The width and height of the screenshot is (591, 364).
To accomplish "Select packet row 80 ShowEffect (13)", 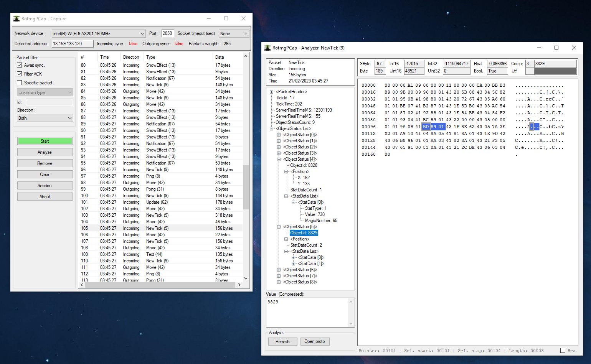I will 160,65.
